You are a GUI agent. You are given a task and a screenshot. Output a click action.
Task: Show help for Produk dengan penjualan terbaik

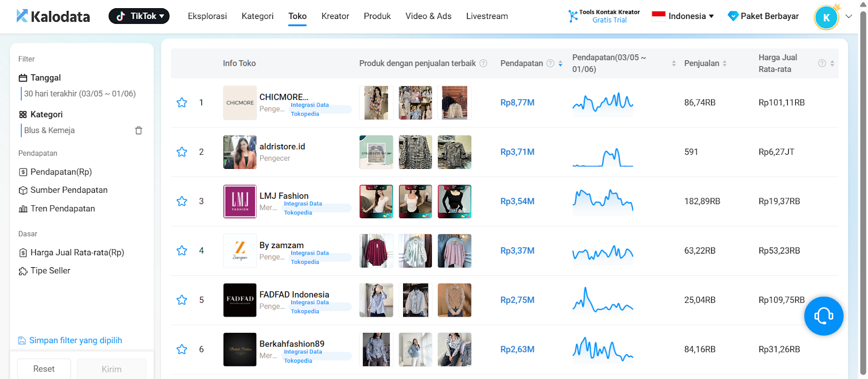coord(483,64)
